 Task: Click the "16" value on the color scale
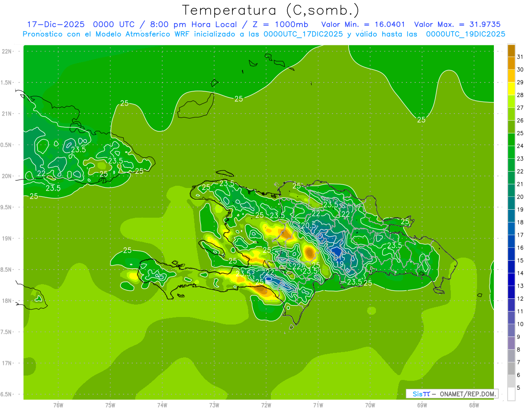[x=520, y=248]
